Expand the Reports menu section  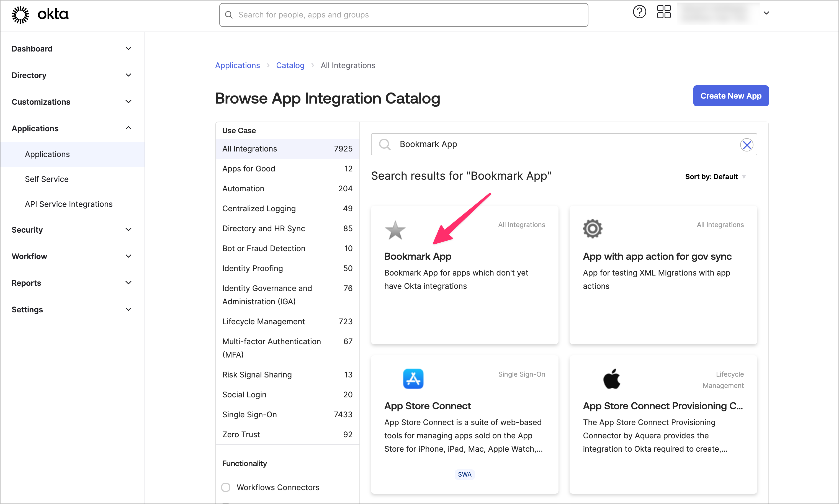128,282
